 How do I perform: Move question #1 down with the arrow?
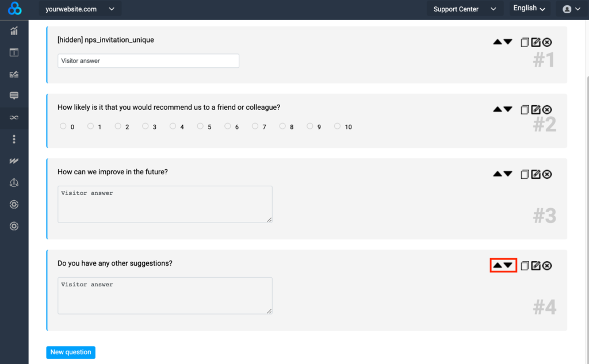pyautogui.click(x=508, y=42)
